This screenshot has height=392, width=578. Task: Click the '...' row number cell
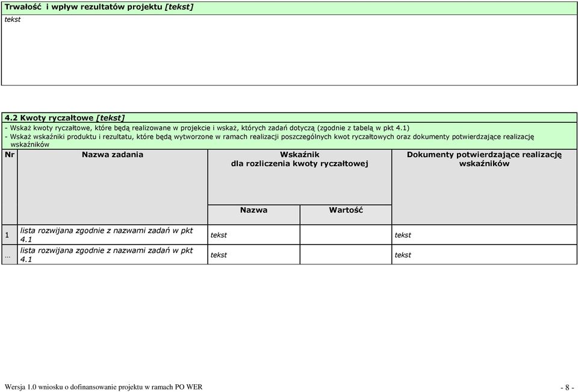pos(10,255)
